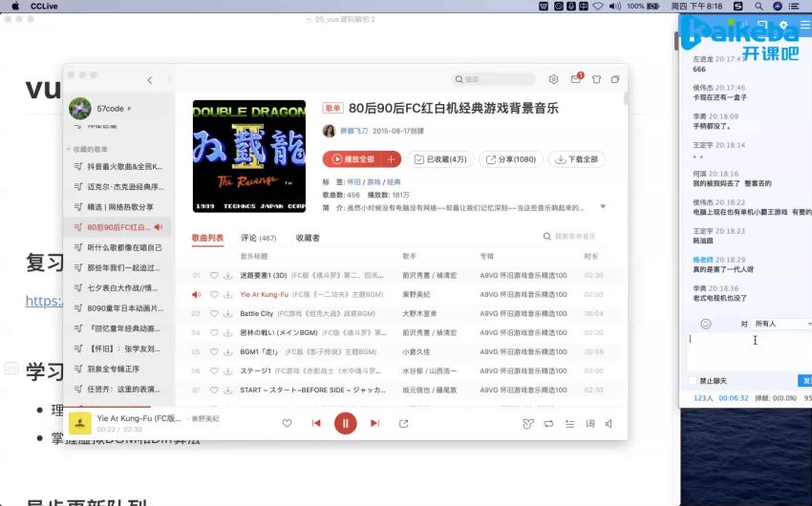Share the current song from player bar
The image size is (812, 506).
point(404,424)
